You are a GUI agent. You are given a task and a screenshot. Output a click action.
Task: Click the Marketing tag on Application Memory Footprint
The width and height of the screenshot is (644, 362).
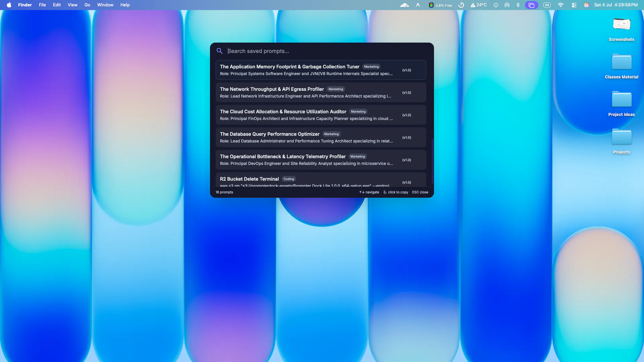point(371,67)
